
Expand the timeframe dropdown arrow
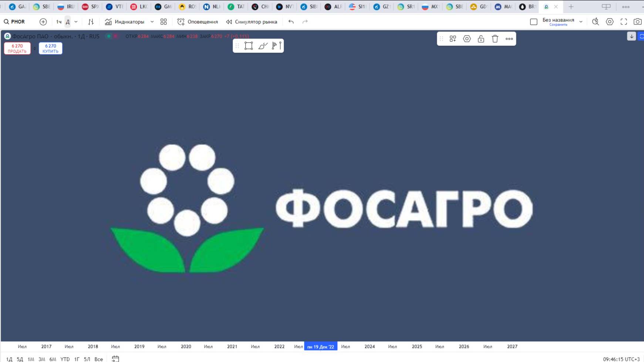pos(76,22)
